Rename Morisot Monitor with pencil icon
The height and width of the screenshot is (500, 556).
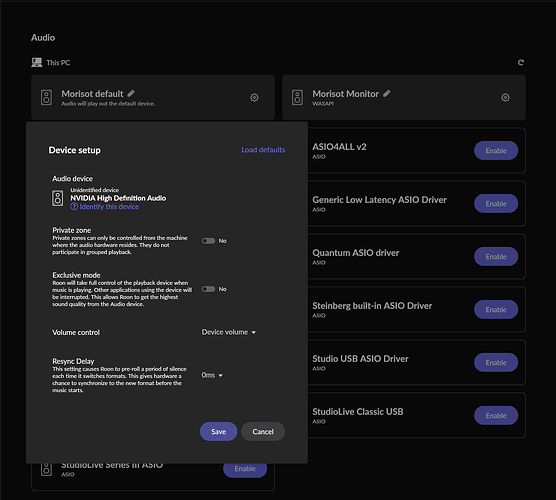pos(387,94)
